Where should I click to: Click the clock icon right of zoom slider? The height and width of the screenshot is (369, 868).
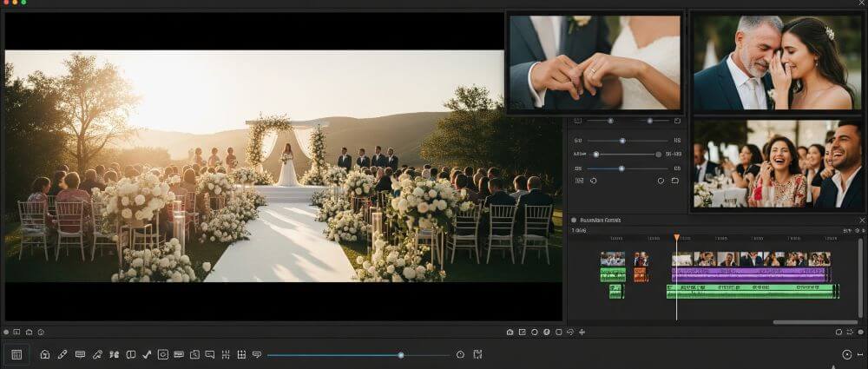[460, 354]
